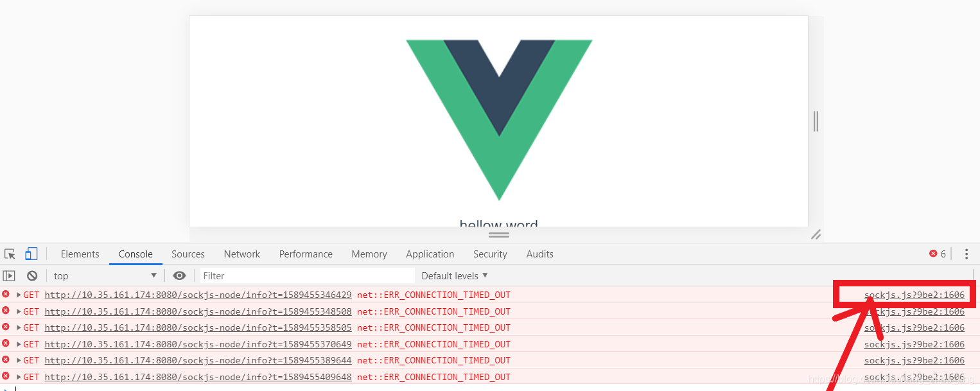Open the URL link with t=1589455346429

(x=198, y=295)
